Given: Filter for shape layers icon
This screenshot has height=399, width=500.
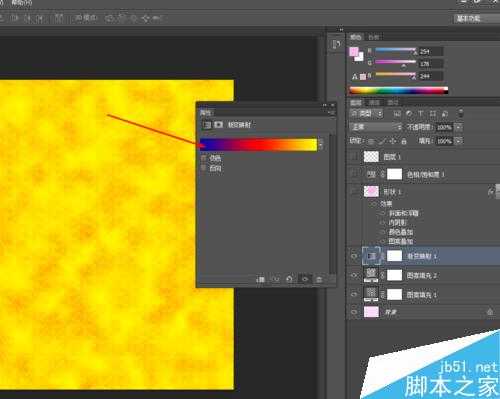Looking at the screenshot, I should (x=433, y=114).
